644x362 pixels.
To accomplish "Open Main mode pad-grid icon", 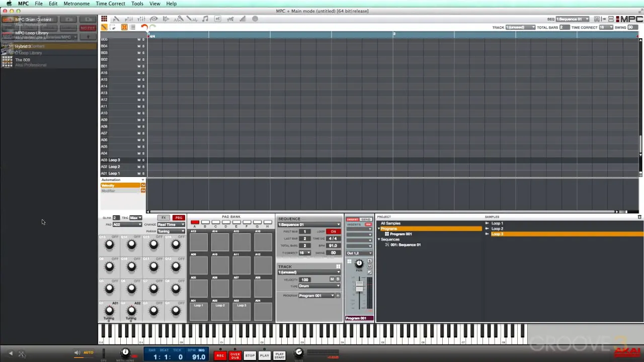I will click(x=104, y=19).
